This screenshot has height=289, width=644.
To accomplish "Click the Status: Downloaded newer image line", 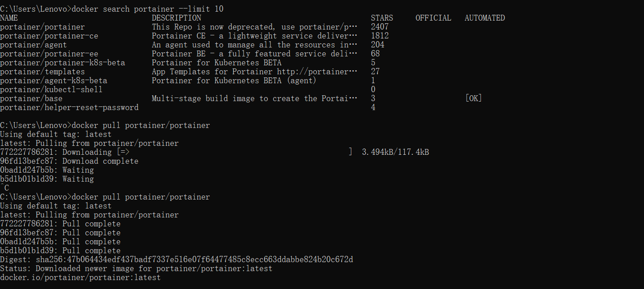I will [136, 268].
